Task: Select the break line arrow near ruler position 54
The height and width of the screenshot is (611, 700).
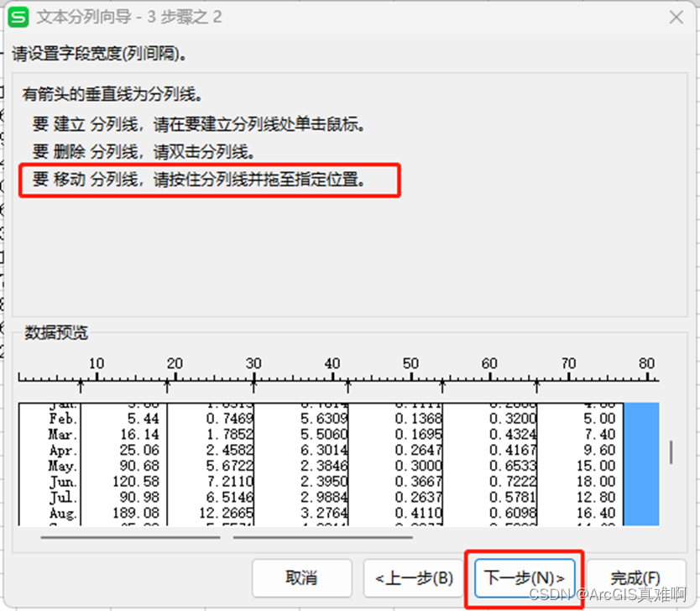Action: (442, 385)
